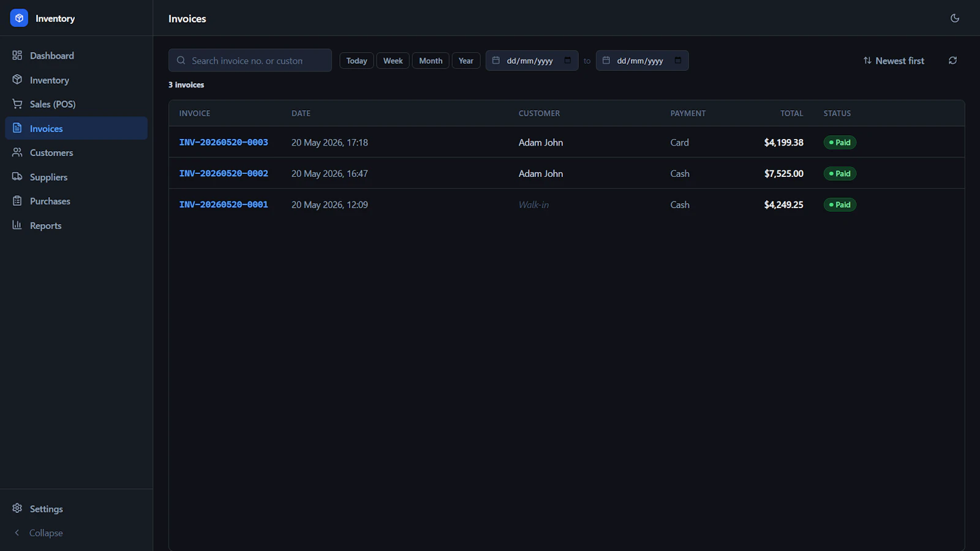The width and height of the screenshot is (980, 551).
Task: Click Adam John on the 0002 invoice row
Action: 541,173
